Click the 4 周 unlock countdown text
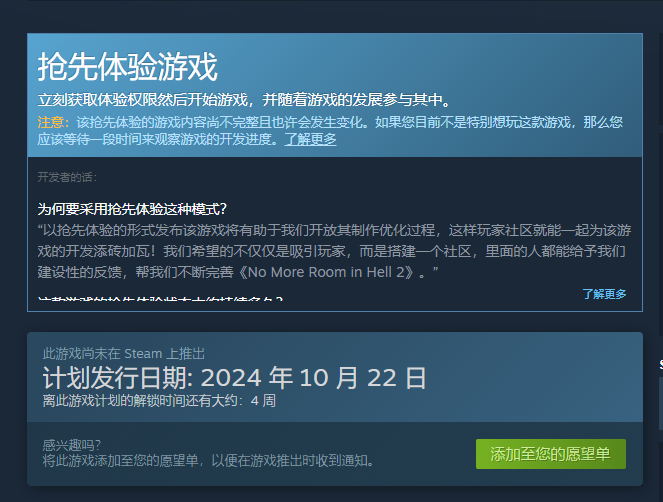 coord(263,401)
